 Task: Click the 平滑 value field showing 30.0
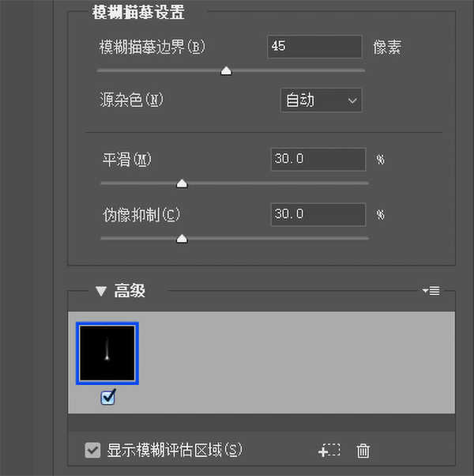click(318, 160)
